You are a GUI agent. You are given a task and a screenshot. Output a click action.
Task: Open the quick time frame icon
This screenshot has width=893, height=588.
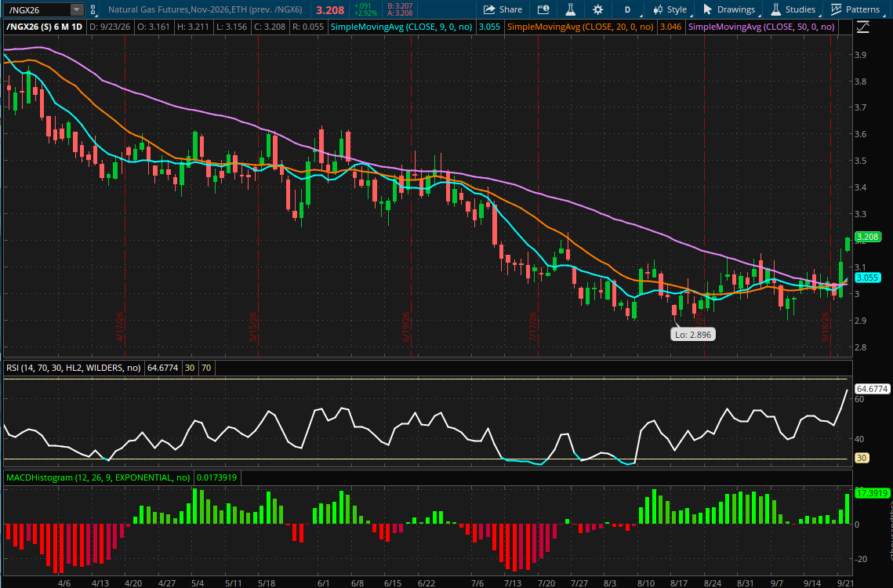click(x=543, y=9)
